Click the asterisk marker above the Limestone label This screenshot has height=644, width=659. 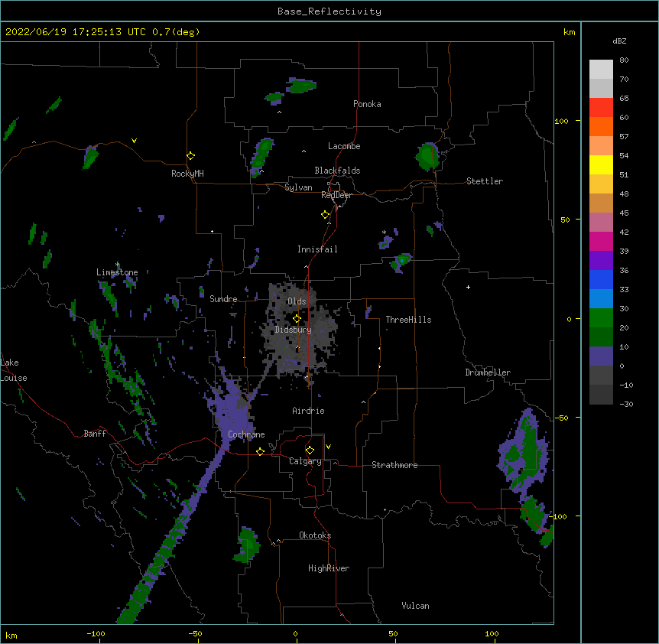pyautogui.click(x=118, y=265)
